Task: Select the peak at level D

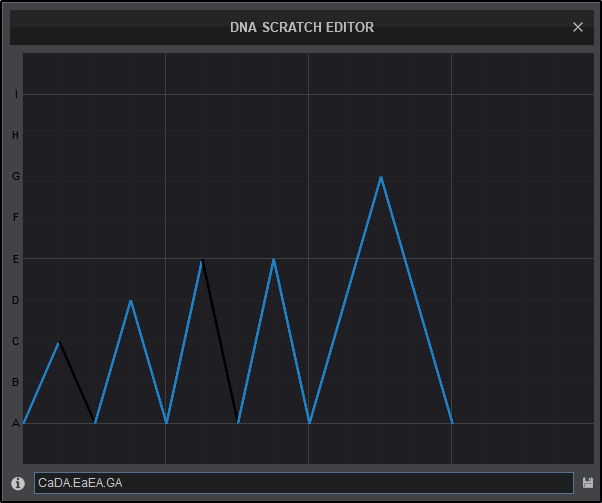Action: pos(131,300)
